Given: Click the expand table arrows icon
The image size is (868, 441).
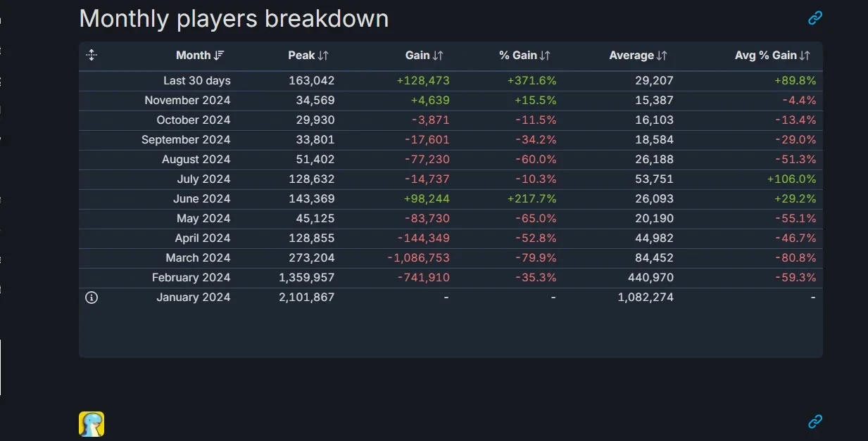Looking at the screenshot, I should click(x=92, y=55).
